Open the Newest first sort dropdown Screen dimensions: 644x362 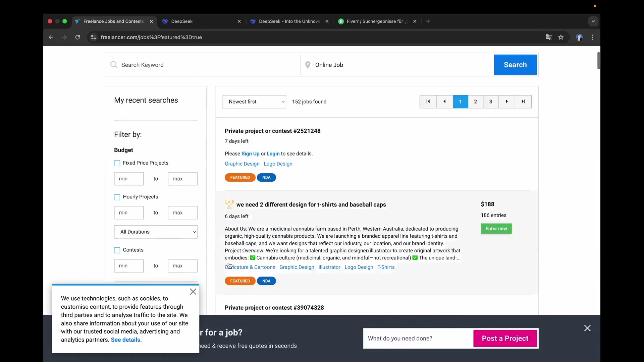(254, 102)
